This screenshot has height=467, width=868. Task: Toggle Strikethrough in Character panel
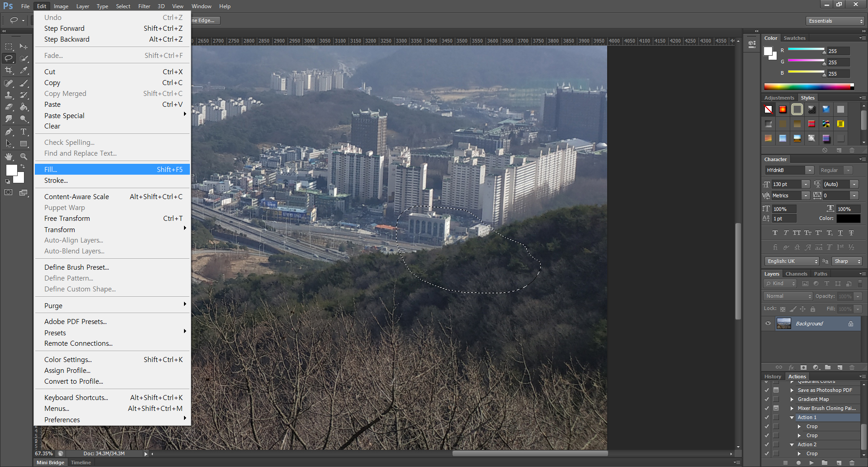tap(851, 233)
